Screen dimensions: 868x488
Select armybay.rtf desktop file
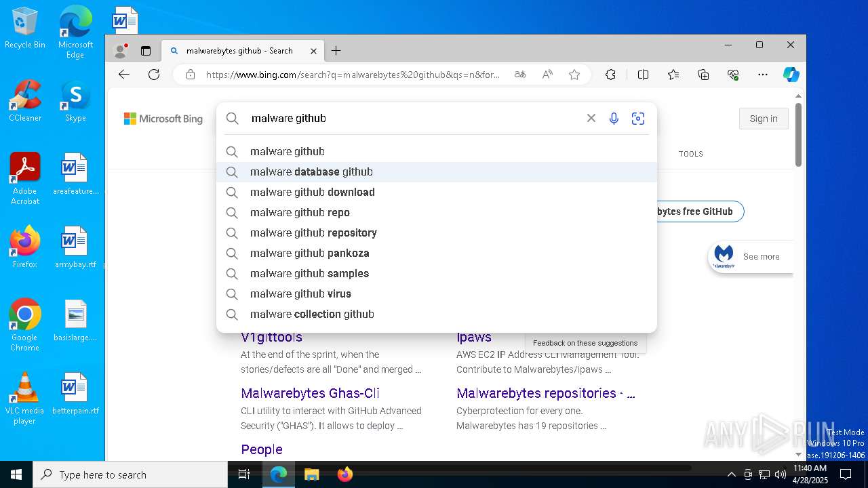pyautogui.click(x=75, y=248)
